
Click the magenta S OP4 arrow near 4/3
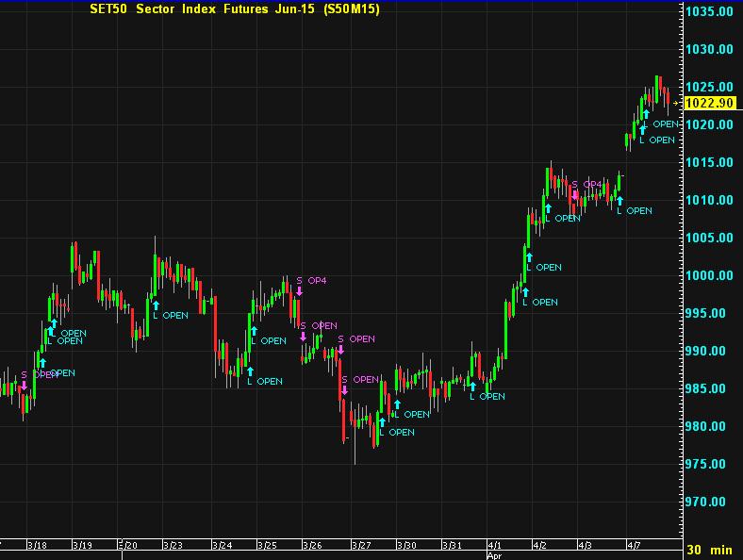click(x=574, y=194)
